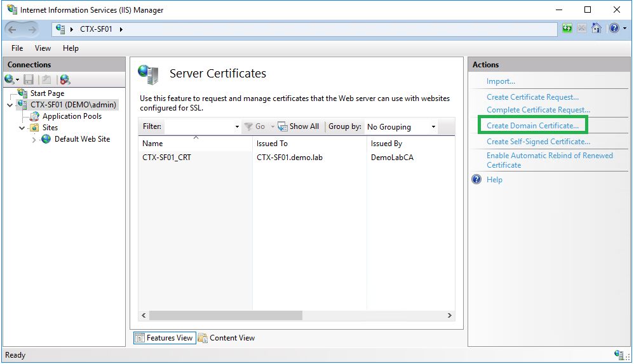Click the Show All filter button

point(299,126)
